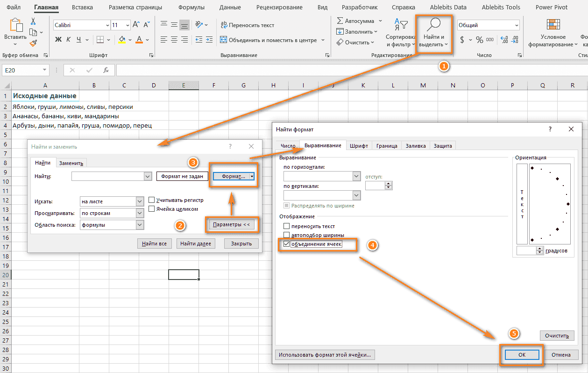The height and width of the screenshot is (373, 588).
Task: Switch to the Шрифт tab in dialog
Action: [x=359, y=146]
